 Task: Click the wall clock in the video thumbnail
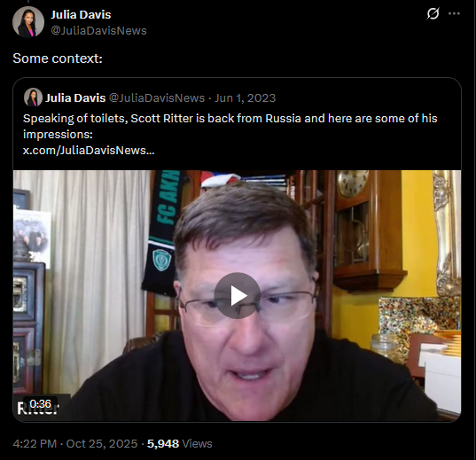pyautogui.click(x=353, y=183)
